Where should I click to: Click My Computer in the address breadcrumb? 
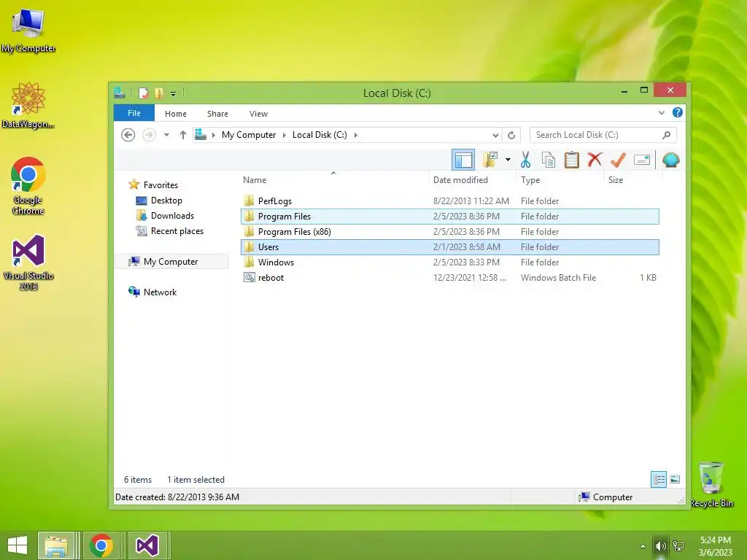[249, 135]
